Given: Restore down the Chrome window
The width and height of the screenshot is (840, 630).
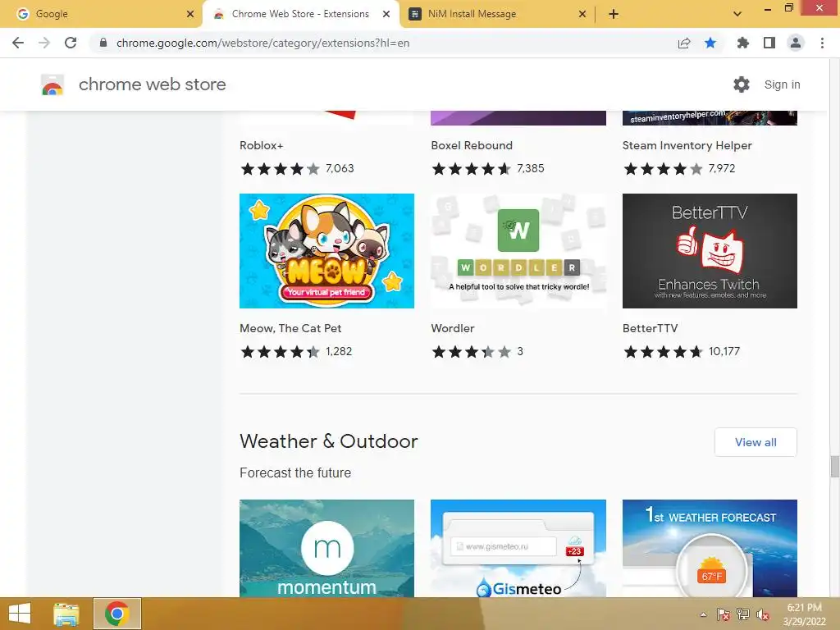Looking at the screenshot, I should (x=788, y=8).
